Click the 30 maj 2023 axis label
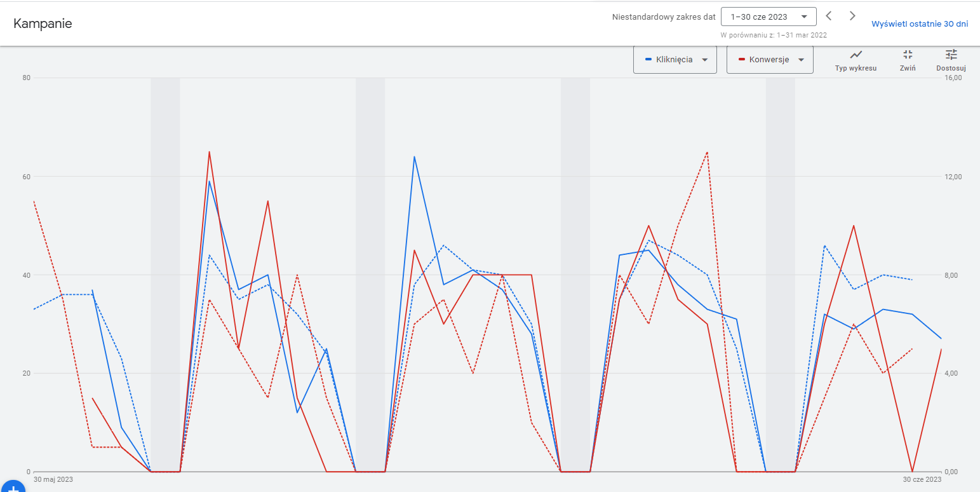The image size is (980, 492). point(53,479)
